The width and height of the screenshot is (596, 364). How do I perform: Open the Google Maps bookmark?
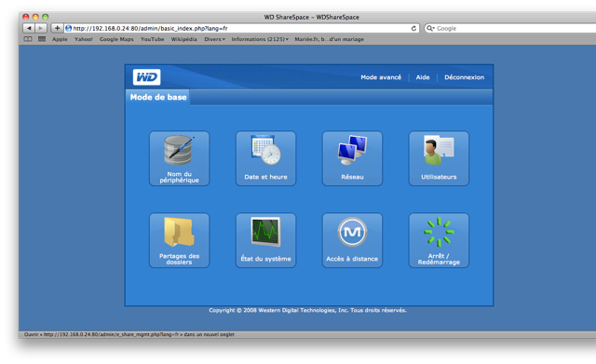pyautogui.click(x=116, y=39)
